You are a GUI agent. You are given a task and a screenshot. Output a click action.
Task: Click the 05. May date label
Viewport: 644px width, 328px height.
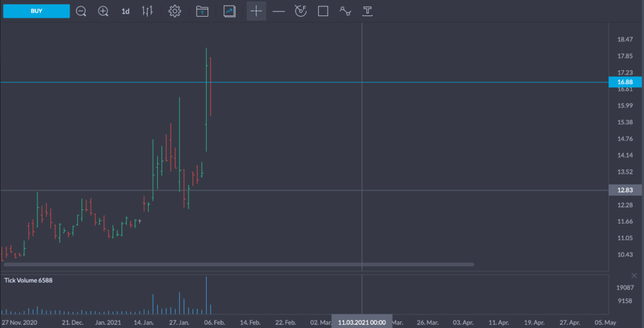click(605, 323)
